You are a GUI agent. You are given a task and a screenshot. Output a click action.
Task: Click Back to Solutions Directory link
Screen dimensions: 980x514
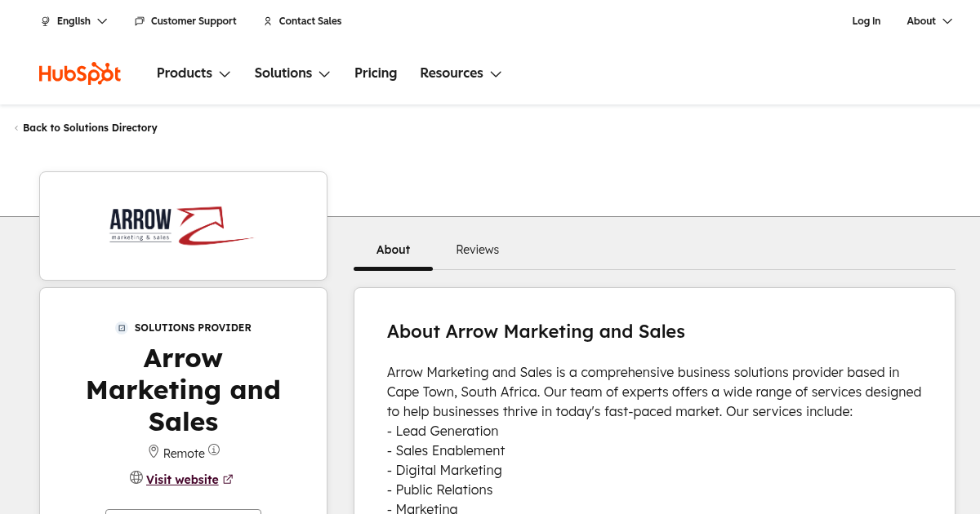tap(90, 128)
